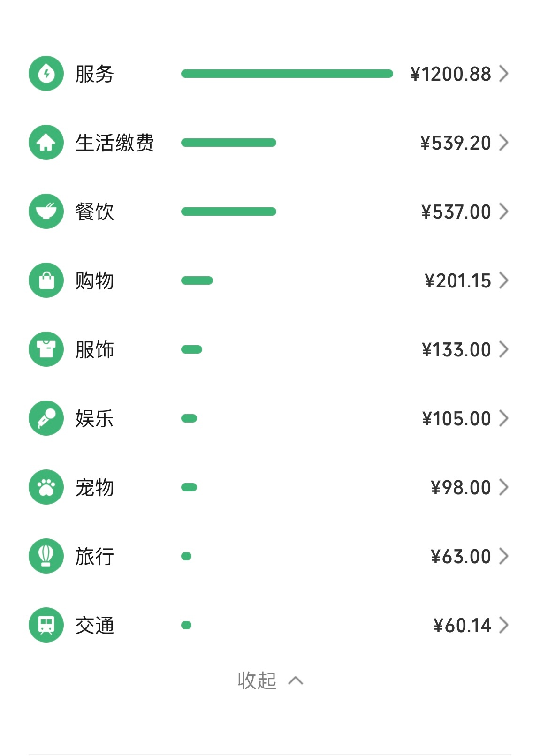This screenshot has width=540, height=756.
Task: Tap the 生活缴费 spending bar
Action: coord(228,143)
